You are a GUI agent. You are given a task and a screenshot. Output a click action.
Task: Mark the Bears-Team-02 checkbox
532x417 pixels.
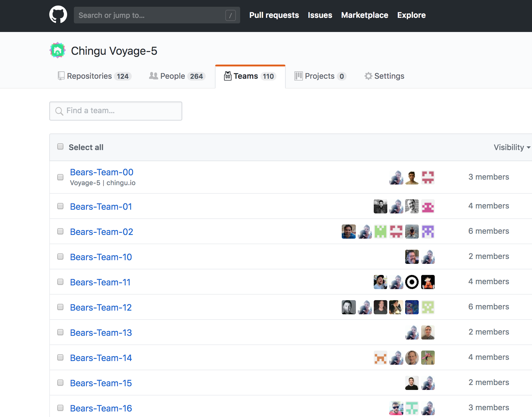pos(60,231)
